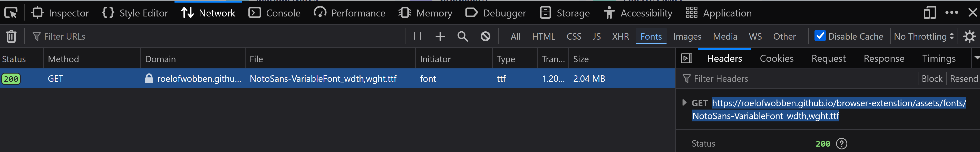This screenshot has height=152, width=980.
Task: Open network settings gear icon
Action: point(969,37)
